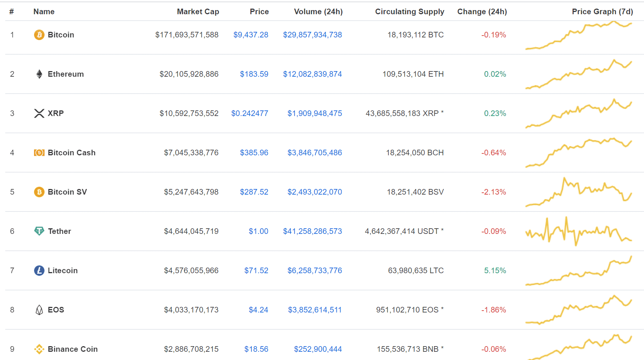Open the Ethereum 7-day price graph
Image resolution: width=644 pixels, height=360 pixels.
(x=579, y=74)
